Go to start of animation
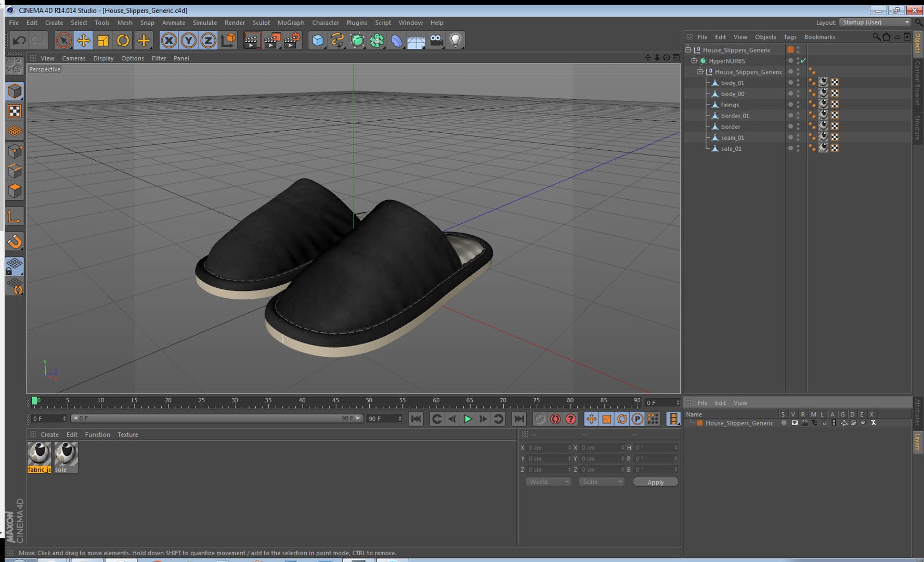 (x=416, y=418)
